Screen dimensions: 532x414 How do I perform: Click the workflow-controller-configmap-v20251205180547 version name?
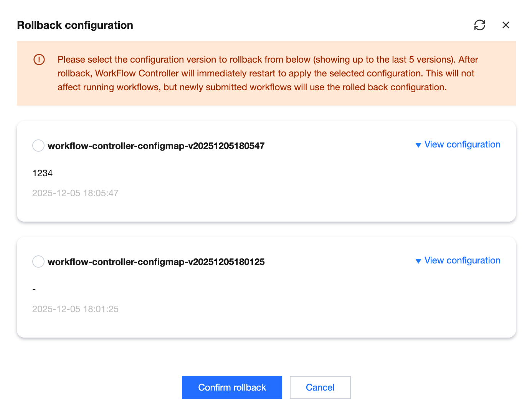(x=156, y=146)
